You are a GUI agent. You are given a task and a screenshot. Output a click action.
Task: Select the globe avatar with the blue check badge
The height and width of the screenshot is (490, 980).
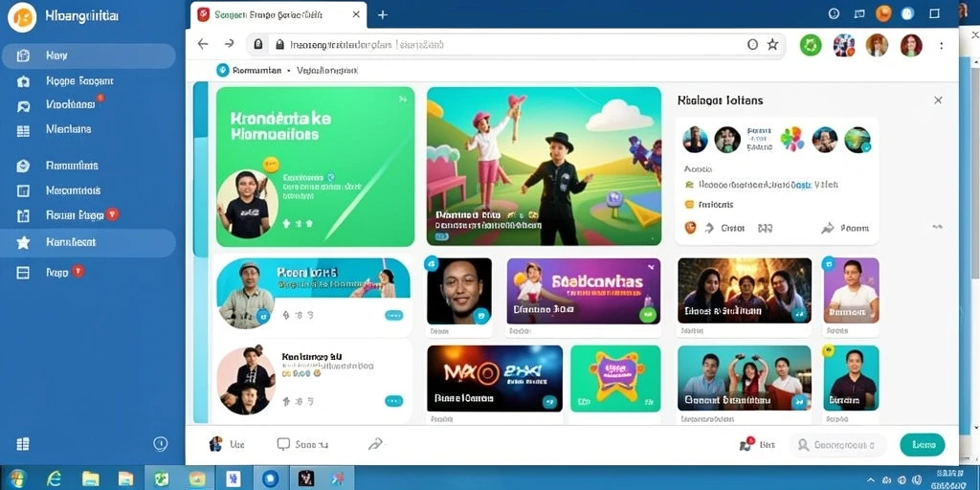857,140
